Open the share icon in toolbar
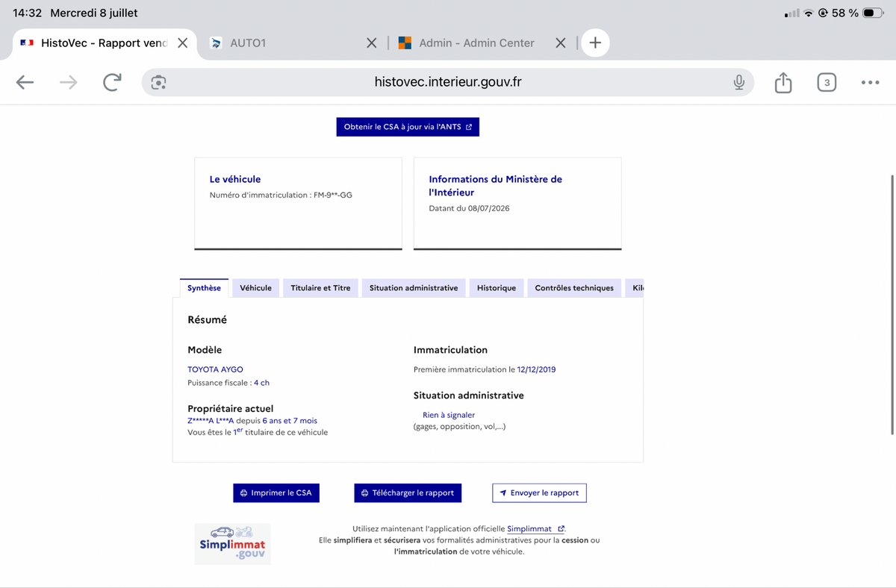This screenshot has width=896, height=588. point(783,82)
